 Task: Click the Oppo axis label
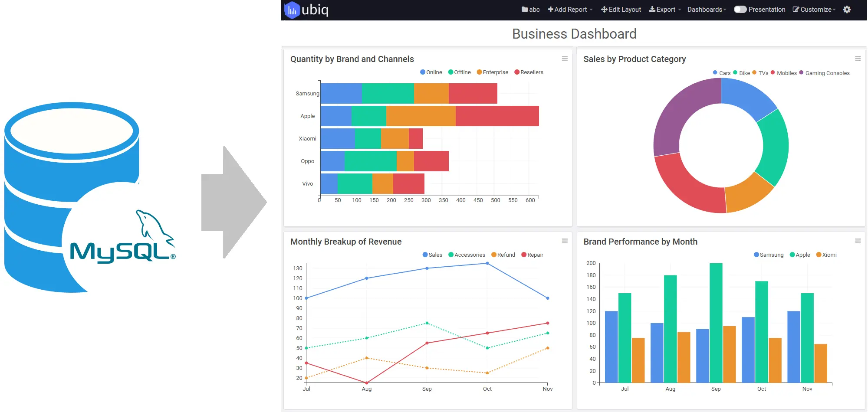307,161
